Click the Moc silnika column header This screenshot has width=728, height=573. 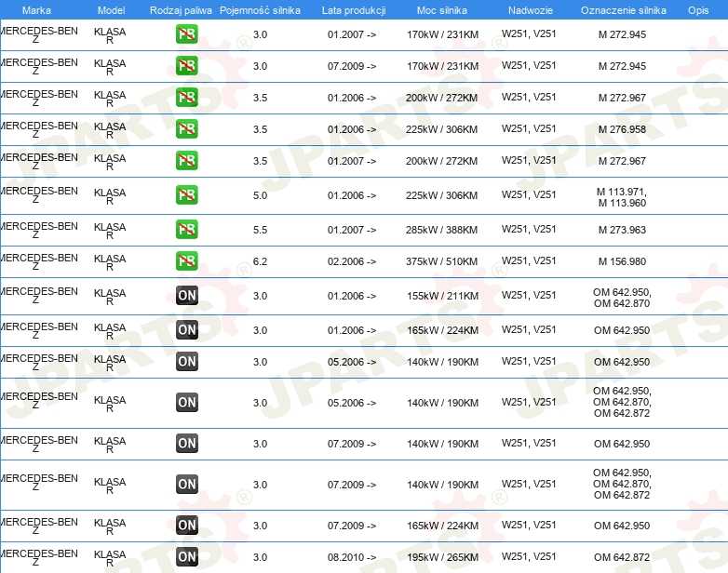(x=442, y=10)
